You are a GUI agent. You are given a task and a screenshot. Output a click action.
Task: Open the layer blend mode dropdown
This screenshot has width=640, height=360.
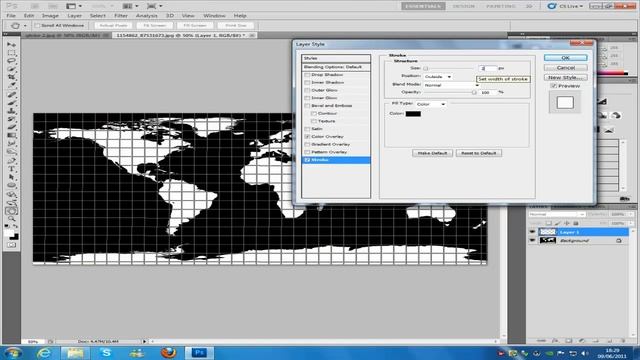[557, 214]
